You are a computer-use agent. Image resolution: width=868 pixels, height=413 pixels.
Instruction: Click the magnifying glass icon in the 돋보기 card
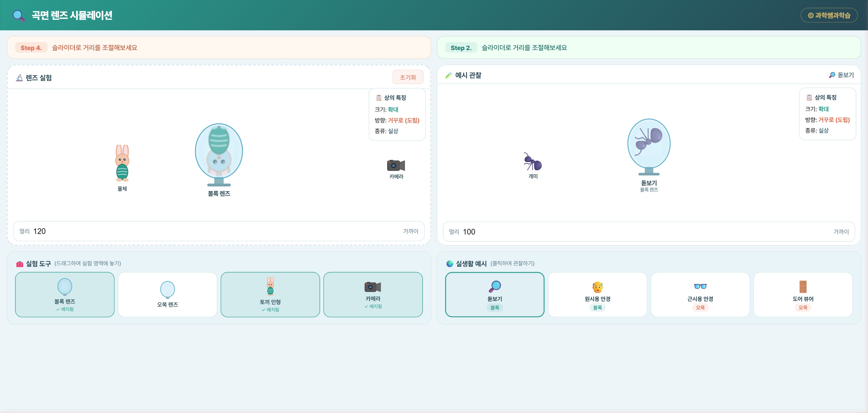click(x=495, y=287)
